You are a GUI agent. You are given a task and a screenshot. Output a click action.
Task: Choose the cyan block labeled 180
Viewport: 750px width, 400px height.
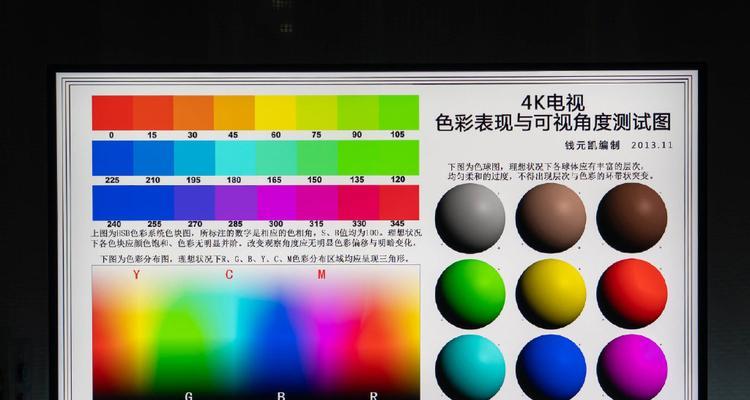[x=235, y=158]
